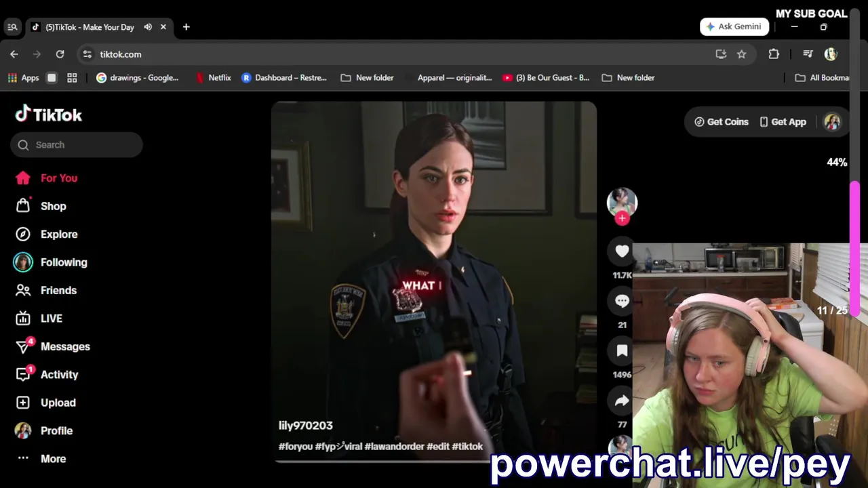Like the video with the heart icon
Screen dimensions: 868x488
(622, 251)
